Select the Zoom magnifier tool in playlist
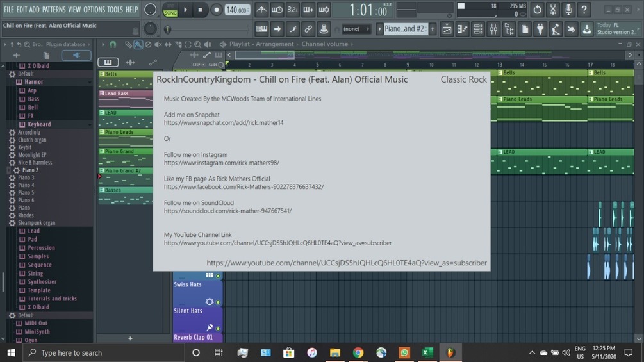The width and height of the screenshot is (644, 362). point(197,44)
